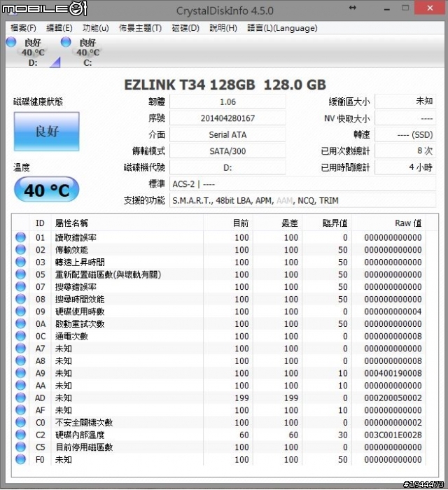Screen dimensions: 448x490
Task: Select the 硬碟內部溫度 attribute name
Action: 80,435
